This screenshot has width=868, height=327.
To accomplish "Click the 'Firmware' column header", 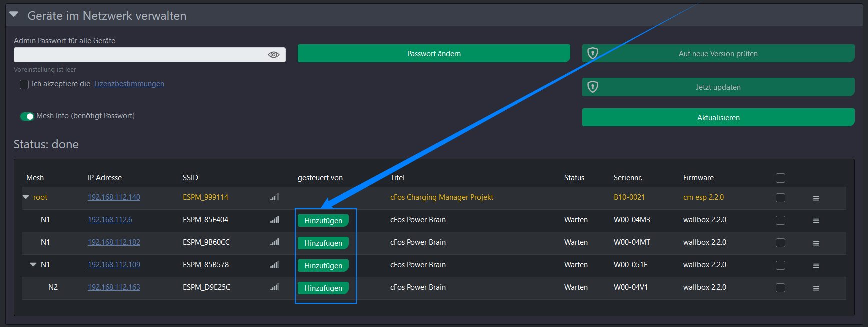I will [698, 178].
